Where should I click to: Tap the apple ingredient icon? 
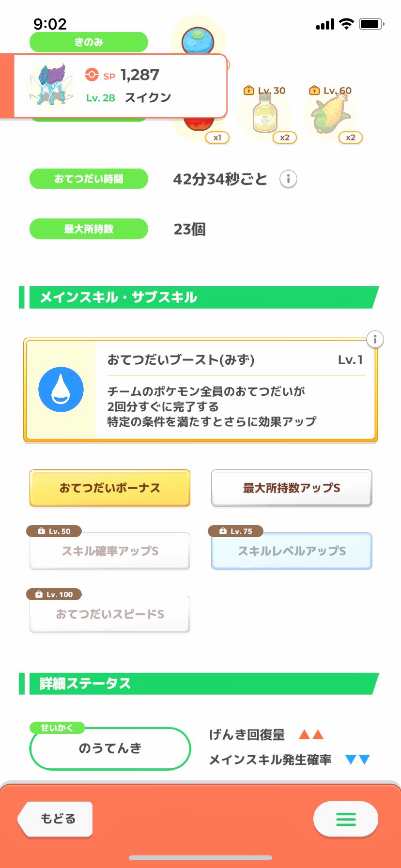pyautogui.click(x=199, y=125)
